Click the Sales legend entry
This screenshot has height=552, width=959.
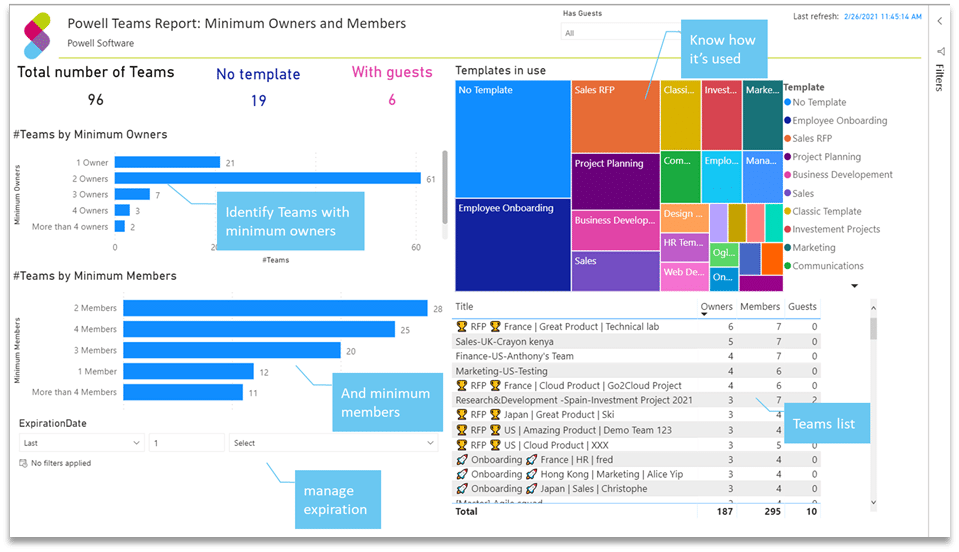pos(799,193)
